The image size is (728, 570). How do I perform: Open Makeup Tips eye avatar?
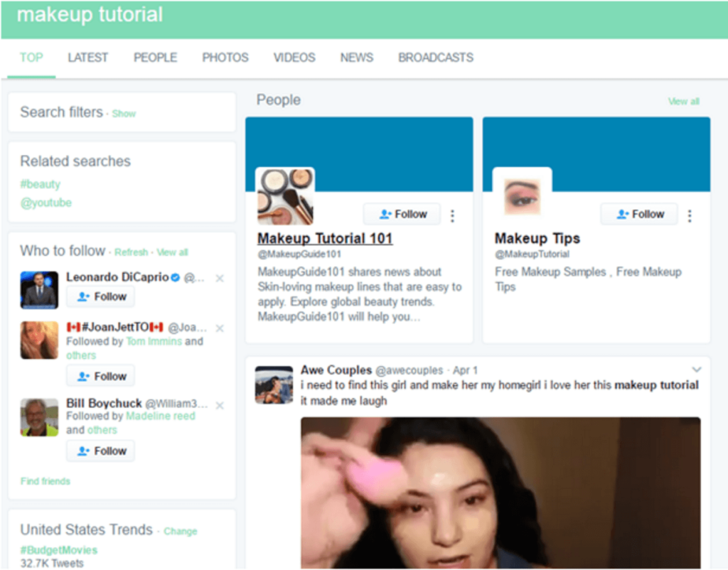[523, 196]
